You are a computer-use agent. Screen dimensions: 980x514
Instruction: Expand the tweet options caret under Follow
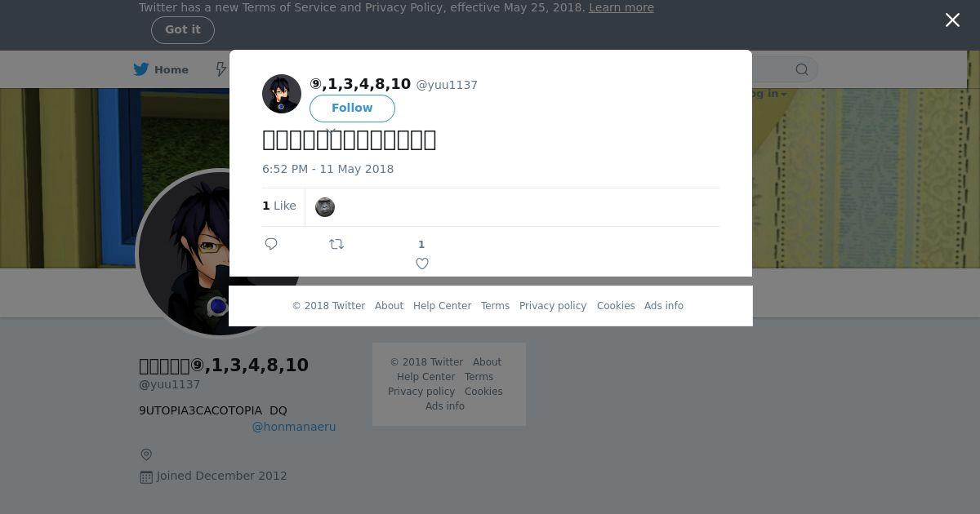pyautogui.click(x=331, y=131)
